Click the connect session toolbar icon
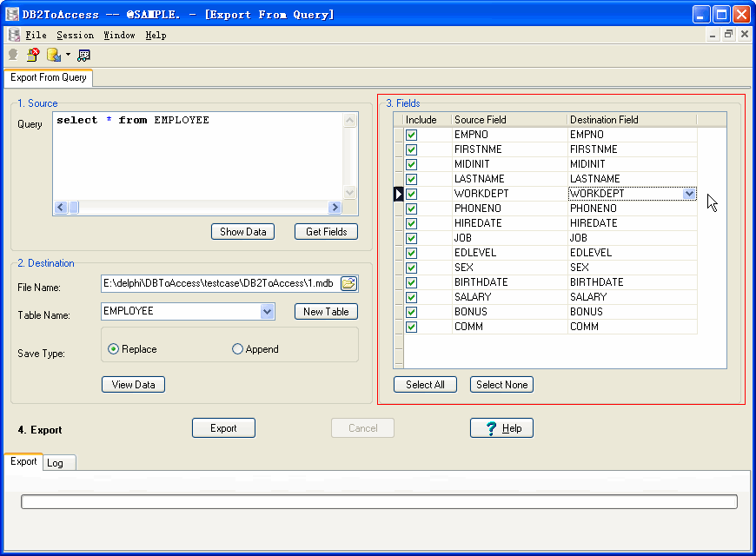This screenshot has width=756, height=556. 14,55
